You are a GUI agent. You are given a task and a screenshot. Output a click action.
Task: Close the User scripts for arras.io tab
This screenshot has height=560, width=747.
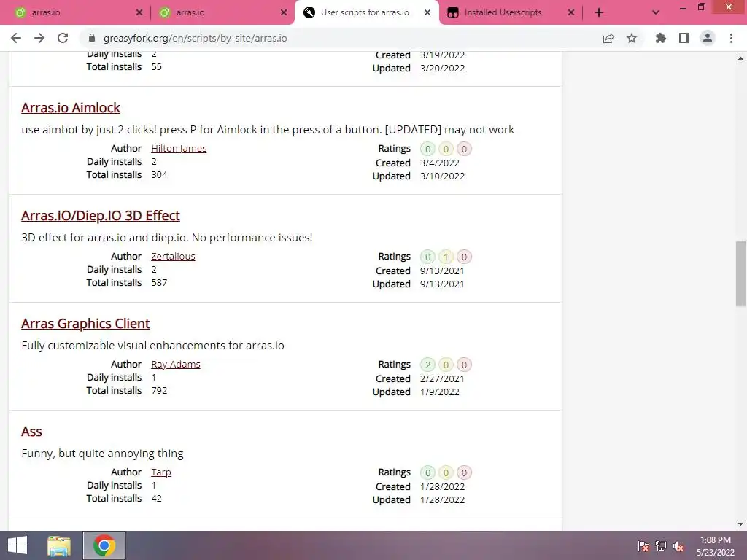pyautogui.click(x=427, y=12)
